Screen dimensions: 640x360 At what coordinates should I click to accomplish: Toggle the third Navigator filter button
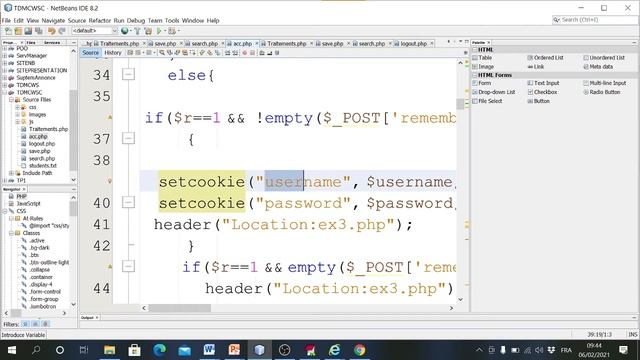[x=46, y=324]
